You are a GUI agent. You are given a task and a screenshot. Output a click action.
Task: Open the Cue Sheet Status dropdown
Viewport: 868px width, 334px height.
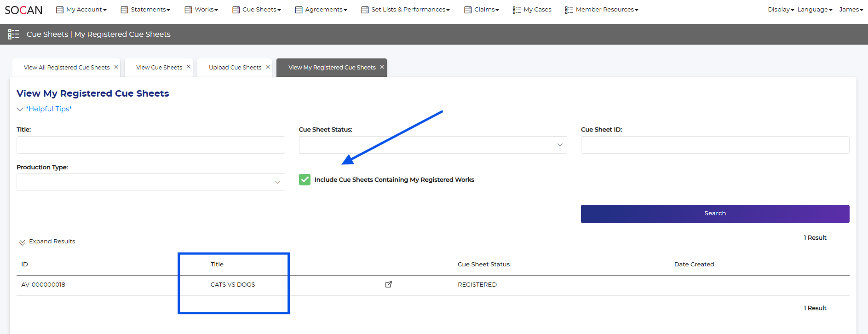click(x=432, y=145)
